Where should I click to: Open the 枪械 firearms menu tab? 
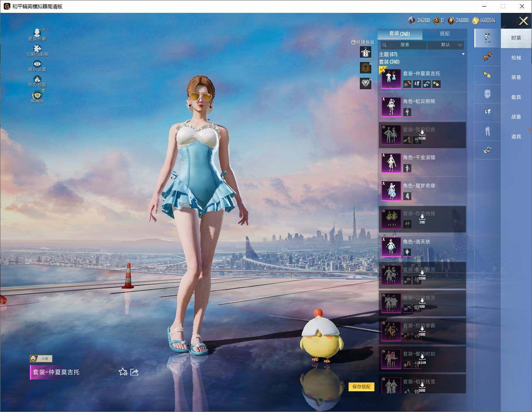pos(516,58)
